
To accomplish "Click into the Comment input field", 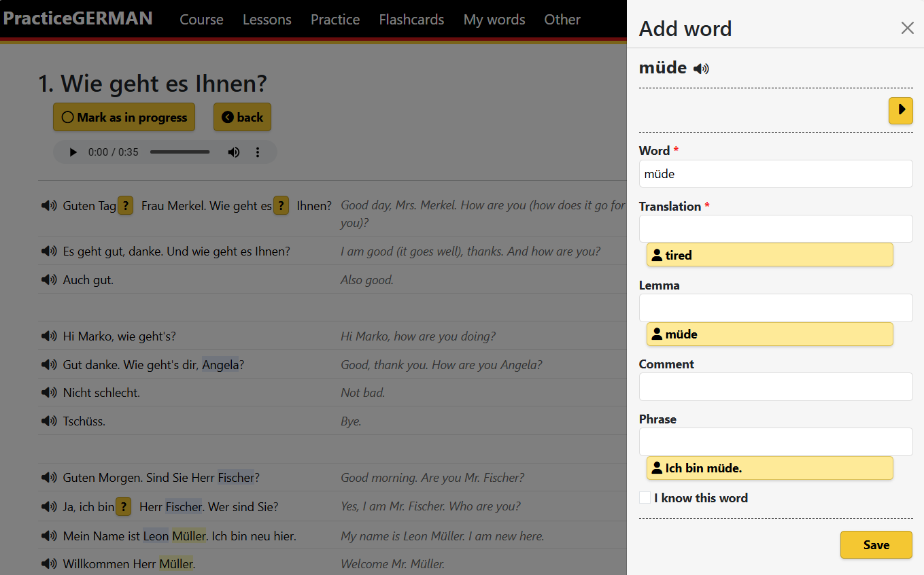I will pos(775,387).
